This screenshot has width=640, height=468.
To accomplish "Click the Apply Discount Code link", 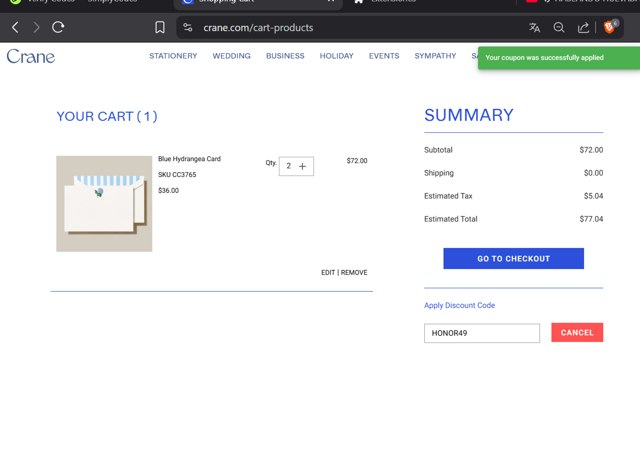I will pyautogui.click(x=459, y=305).
